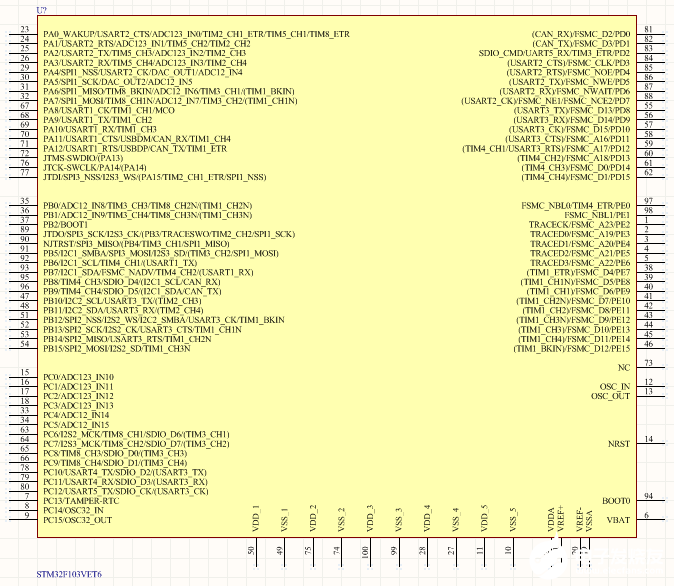The image size is (674, 586).
Task: Click pin number 73 beside NC
Action: [648, 362]
